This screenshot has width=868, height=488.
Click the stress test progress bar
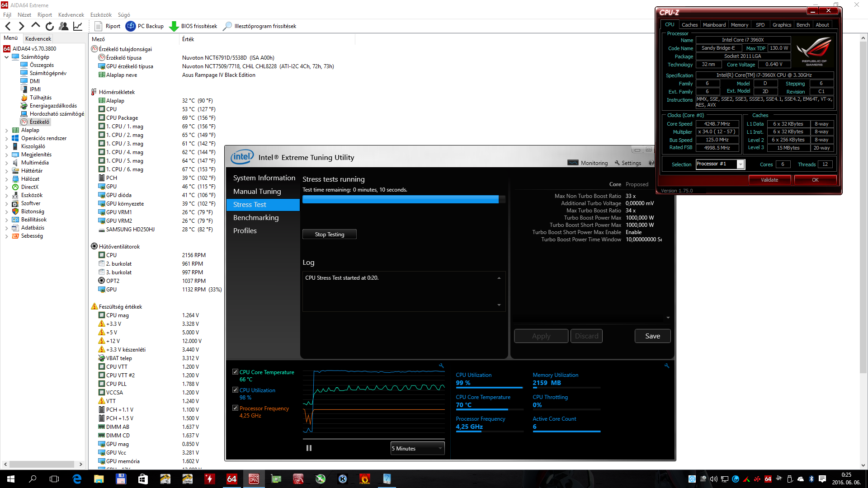(404, 199)
